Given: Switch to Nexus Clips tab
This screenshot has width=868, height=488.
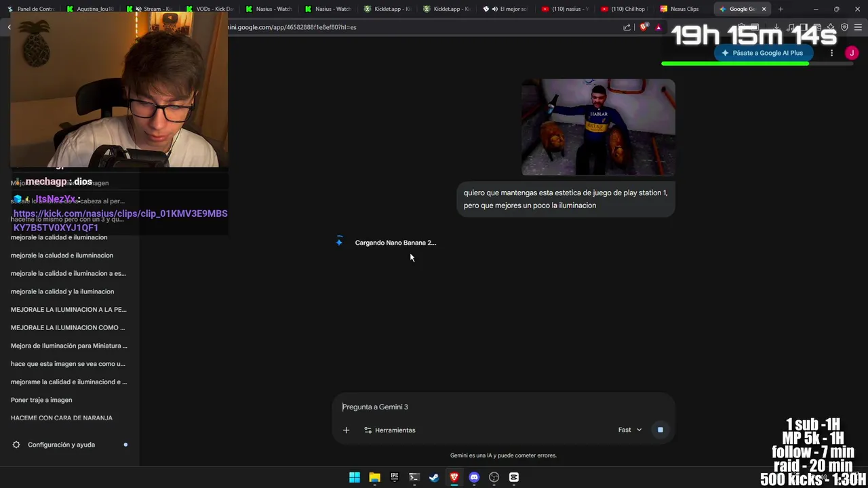Looking at the screenshot, I should tap(684, 9).
